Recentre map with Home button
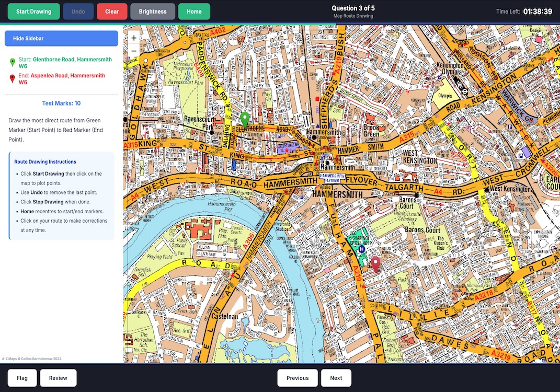Viewport: 560px width, 392px height. pyautogui.click(x=194, y=11)
